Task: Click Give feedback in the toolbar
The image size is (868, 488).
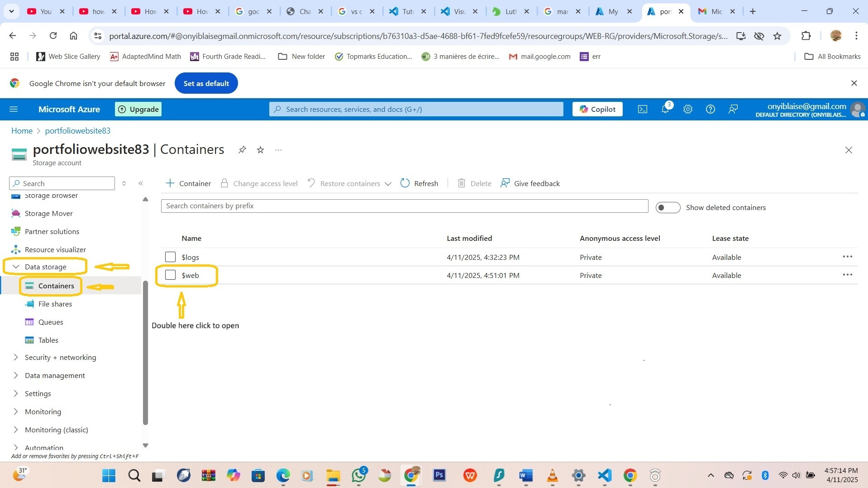Action: click(x=530, y=183)
